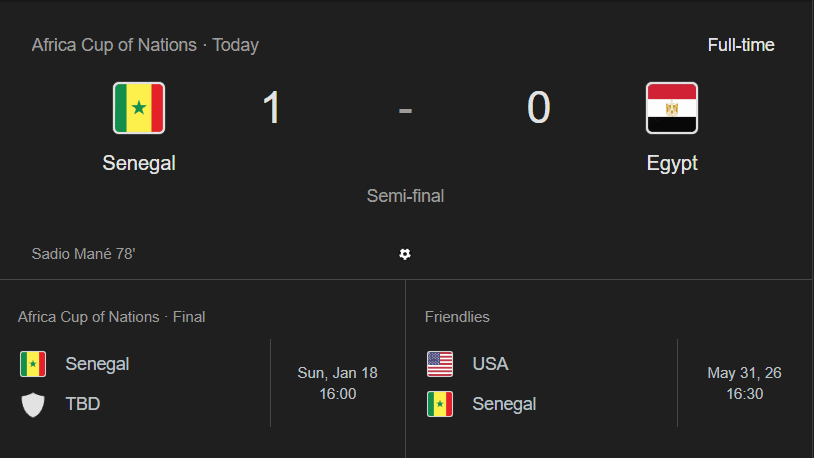Viewport: 814px width, 458px height.
Task: Click the TBD opponent name in Final
Action: pyautogui.click(x=83, y=405)
